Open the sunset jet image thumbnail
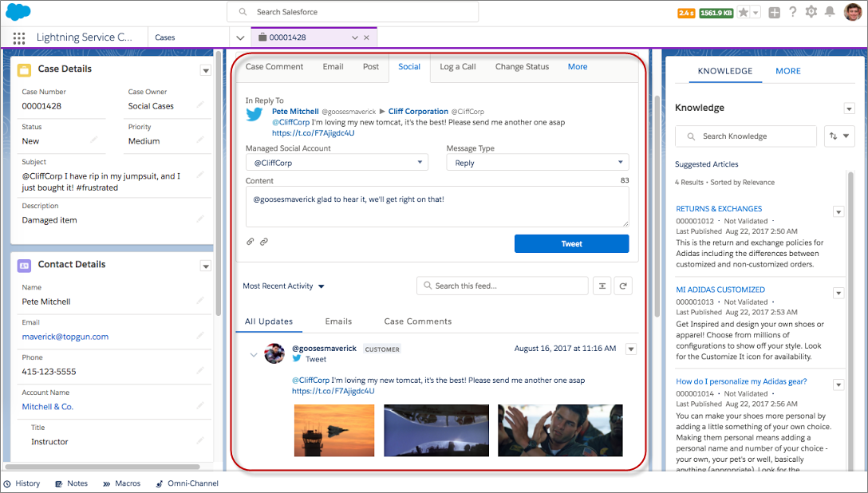 [333, 431]
